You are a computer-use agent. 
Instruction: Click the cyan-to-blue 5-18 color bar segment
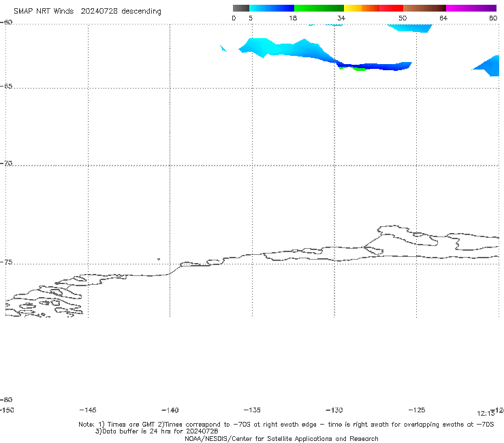(x=272, y=8)
